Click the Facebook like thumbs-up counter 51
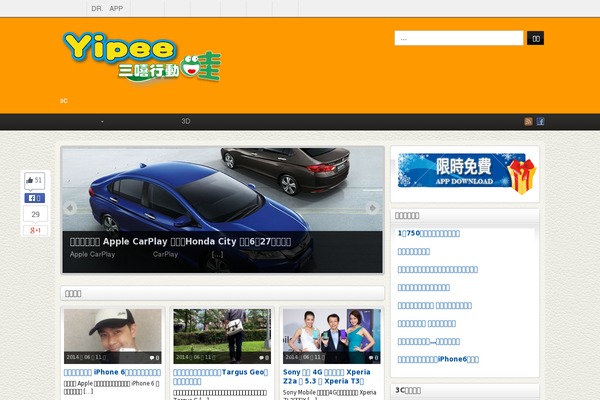This screenshot has width=600, height=400. 34,180
